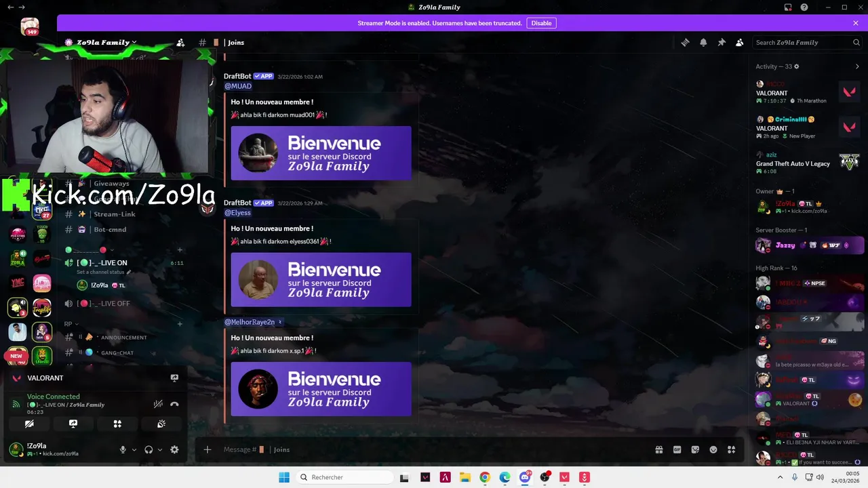Expand the Activity panel arrow

coord(857,66)
